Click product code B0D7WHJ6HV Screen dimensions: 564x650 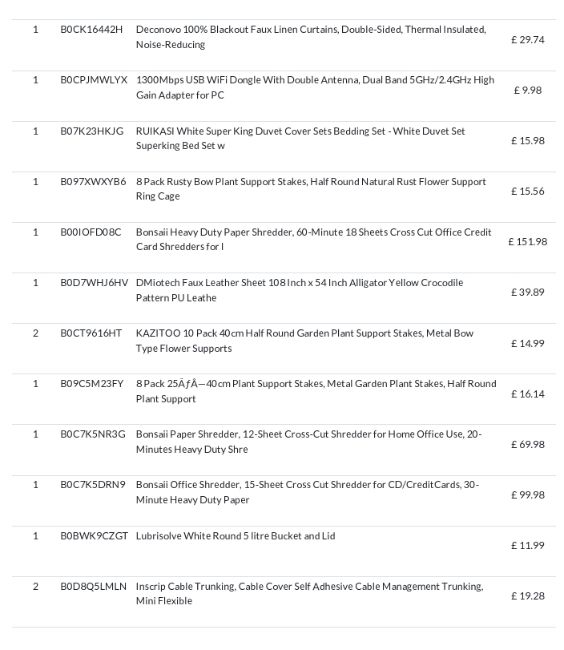94,283
